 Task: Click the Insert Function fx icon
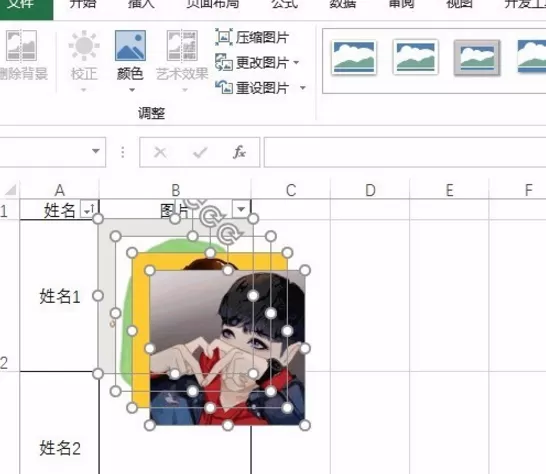click(239, 152)
